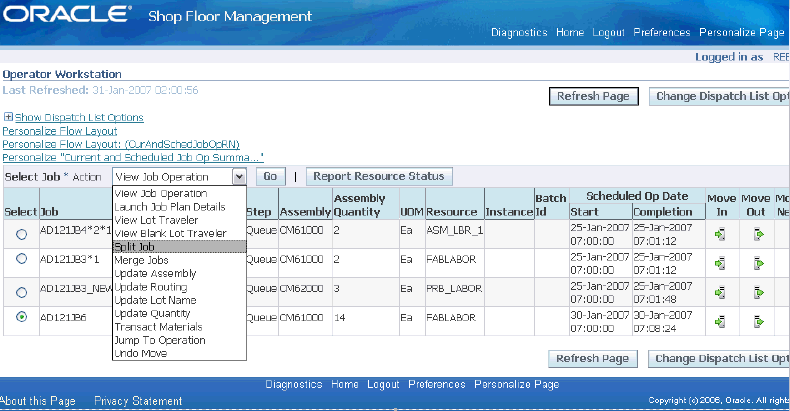The width and height of the screenshot is (790, 411).
Task: Open Personalize Flow Layout link
Action: tap(60, 131)
